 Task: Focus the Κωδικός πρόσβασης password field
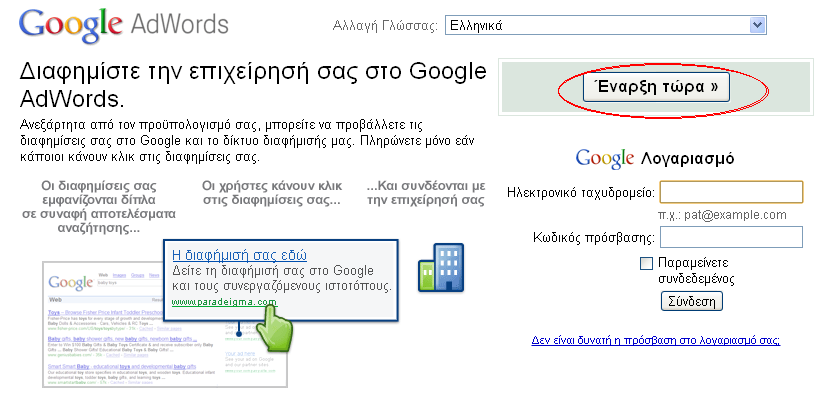coord(731,237)
